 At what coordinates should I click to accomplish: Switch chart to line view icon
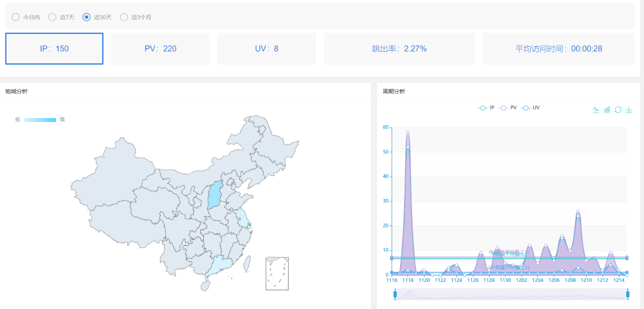click(596, 110)
